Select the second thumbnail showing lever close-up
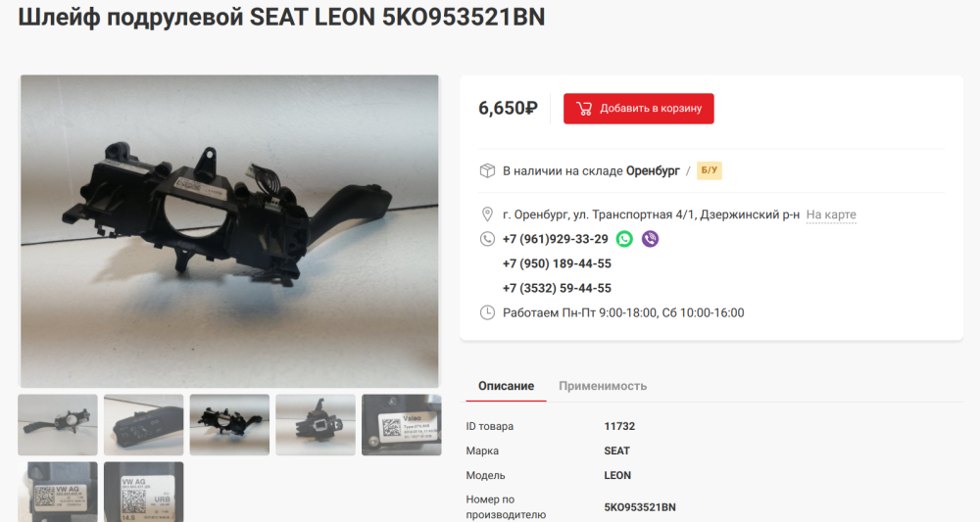The height and width of the screenshot is (522, 980). tap(144, 425)
